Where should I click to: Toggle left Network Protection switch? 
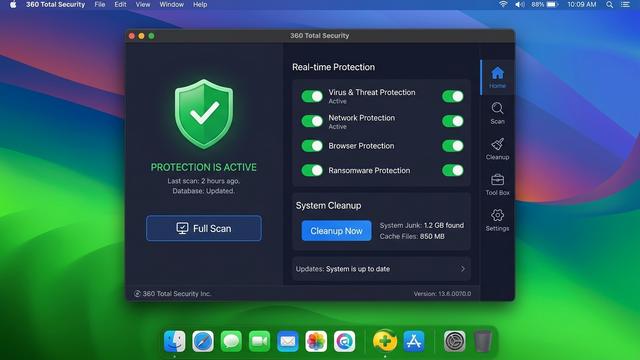pyautogui.click(x=312, y=121)
